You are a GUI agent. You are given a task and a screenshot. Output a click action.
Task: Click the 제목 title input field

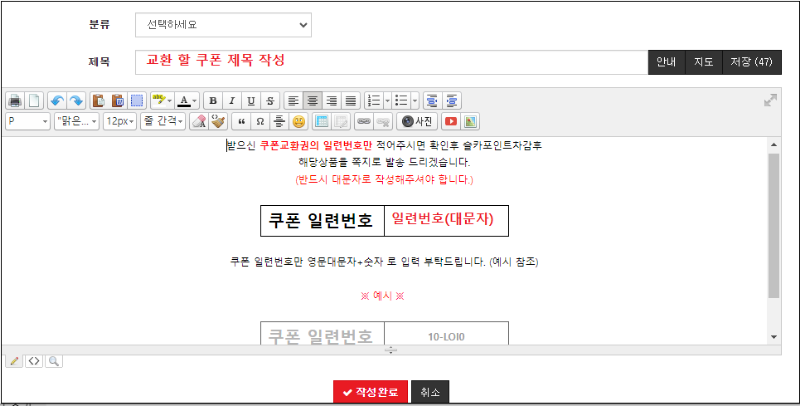click(x=392, y=62)
